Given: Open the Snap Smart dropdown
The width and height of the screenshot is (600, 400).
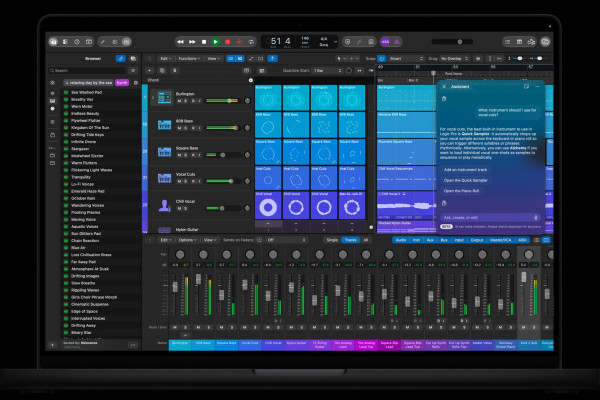Looking at the screenshot, I should (406, 59).
